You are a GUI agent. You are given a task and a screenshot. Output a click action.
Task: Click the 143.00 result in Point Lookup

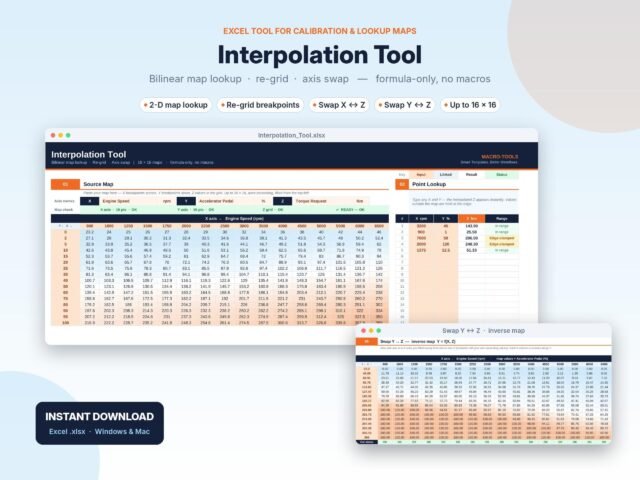(x=471, y=226)
